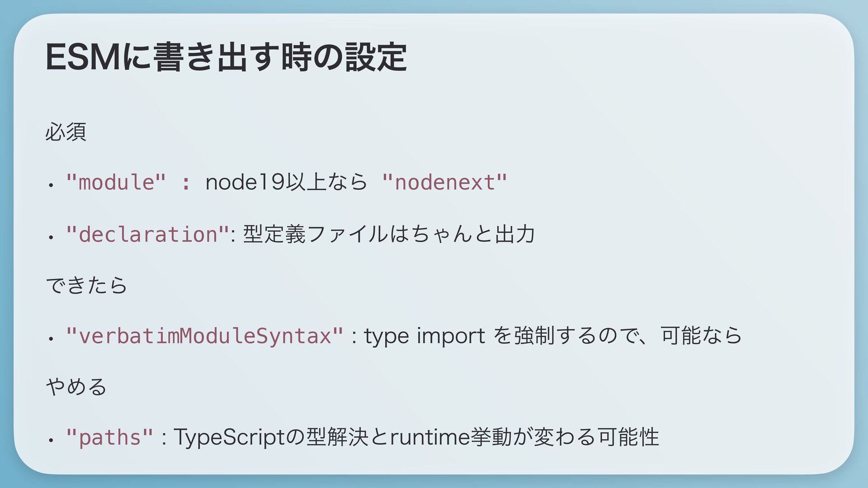The width and height of the screenshot is (868, 488).
Task: Click the word runtime in the last line
Action: 429,438
